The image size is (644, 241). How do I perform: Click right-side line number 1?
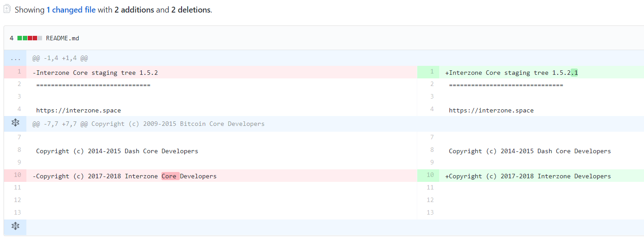pos(428,72)
